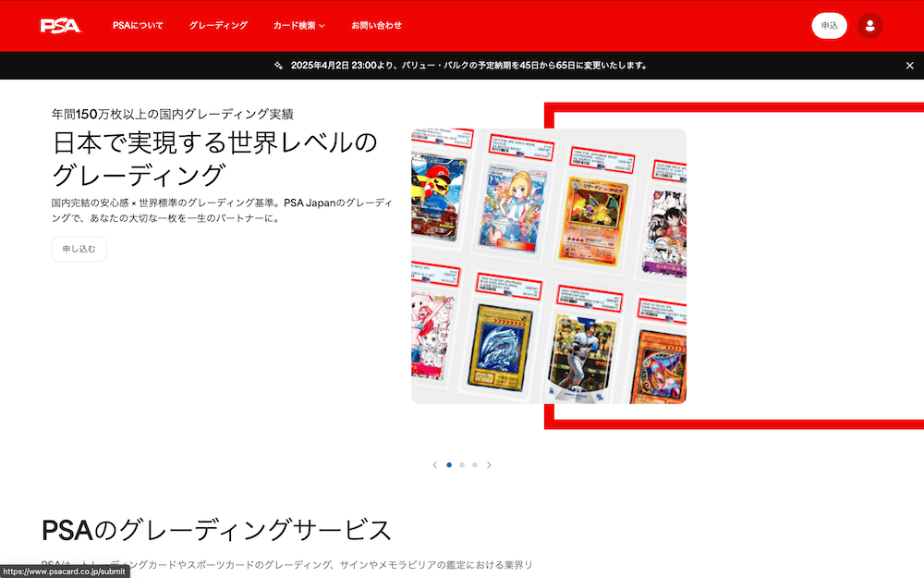924x578 pixels.
Task: Open the グレーディング menu item
Action: (x=218, y=25)
